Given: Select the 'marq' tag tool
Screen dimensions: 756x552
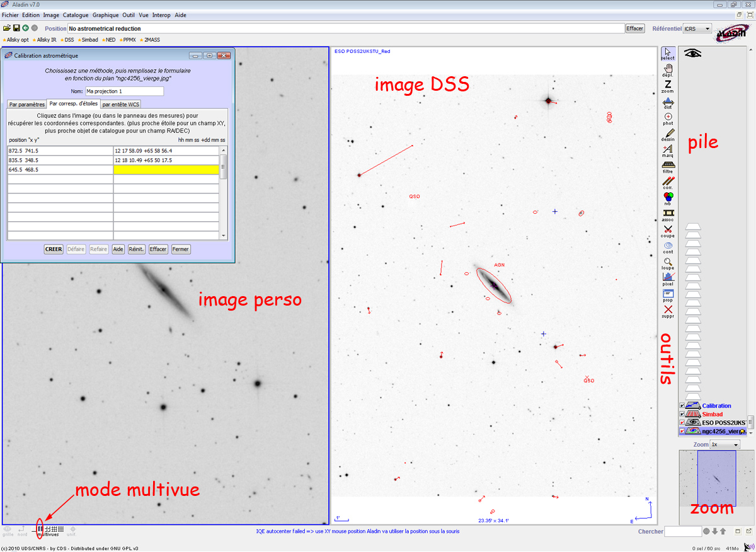Looking at the screenshot, I should click(x=668, y=151).
